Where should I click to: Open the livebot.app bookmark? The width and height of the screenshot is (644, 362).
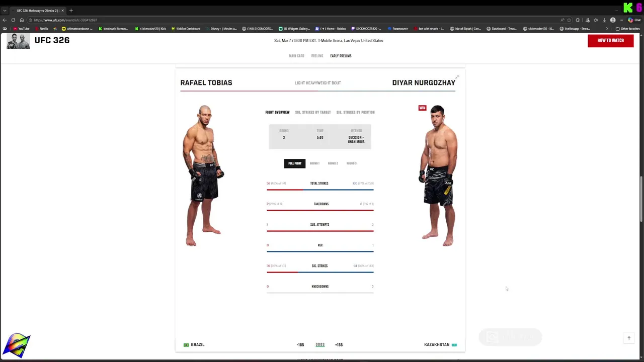tap(575, 29)
